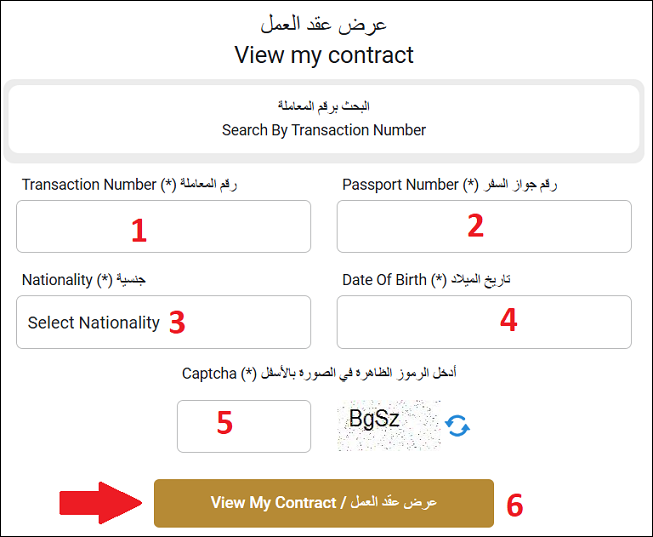Submit using the View My Contract button
This screenshot has height=537, width=653.
[x=324, y=503]
